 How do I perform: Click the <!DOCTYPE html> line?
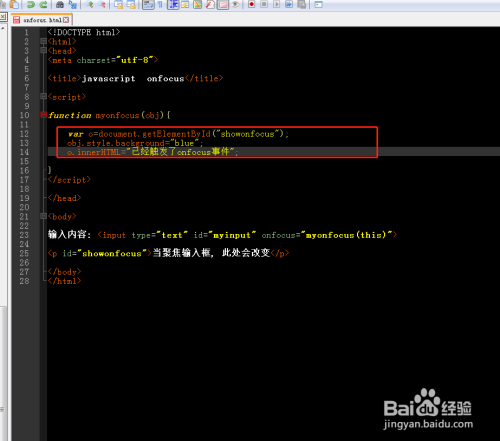click(x=84, y=32)
